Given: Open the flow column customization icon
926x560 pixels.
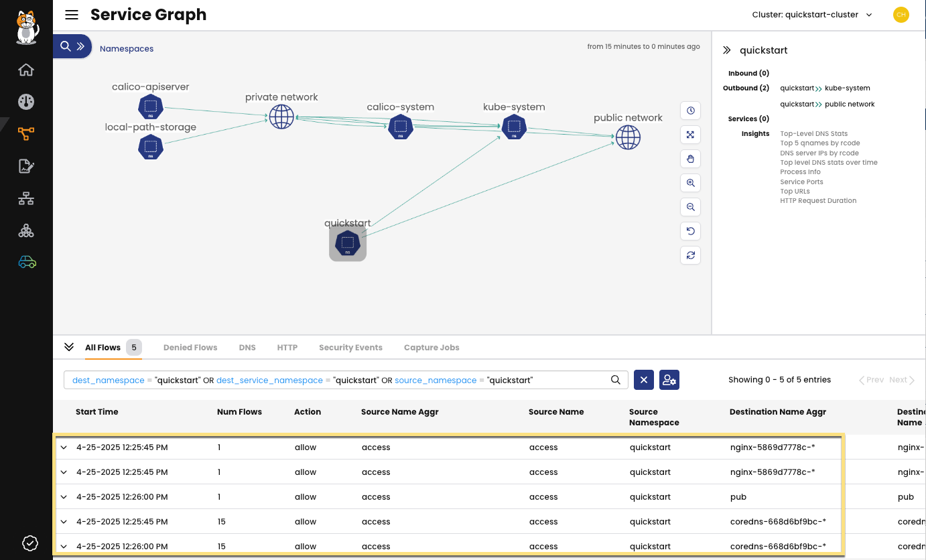Looking at the screenshot, I should click(x=669, y=380).
